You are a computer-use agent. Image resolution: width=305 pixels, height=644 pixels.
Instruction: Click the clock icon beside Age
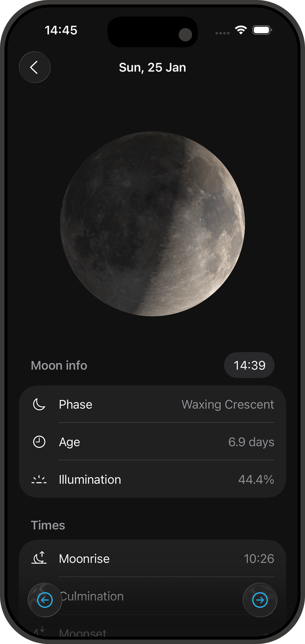tap(39, 441)
